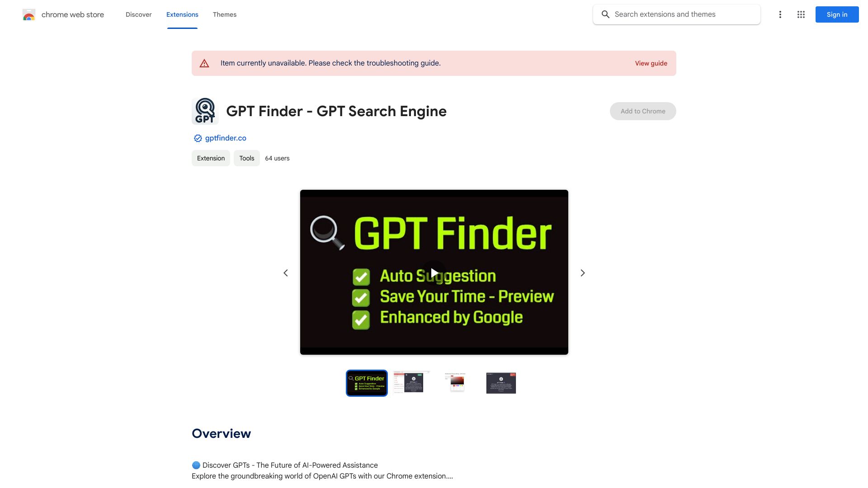Expand the troubleshooting guide link
Screen dimensions: 868x488
(651, 63)
